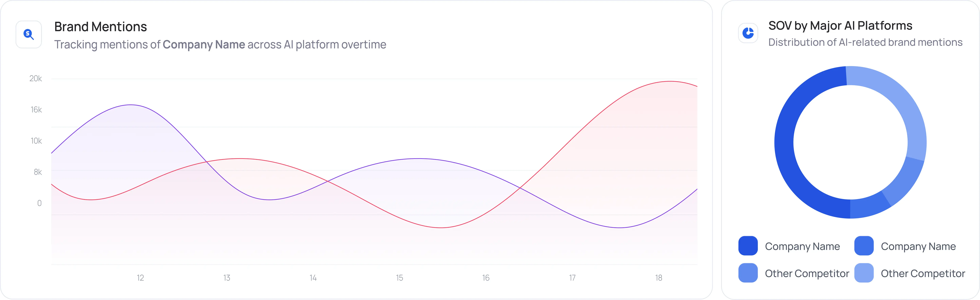Select the 17 tick on x-axis

(x=572, y=278)
